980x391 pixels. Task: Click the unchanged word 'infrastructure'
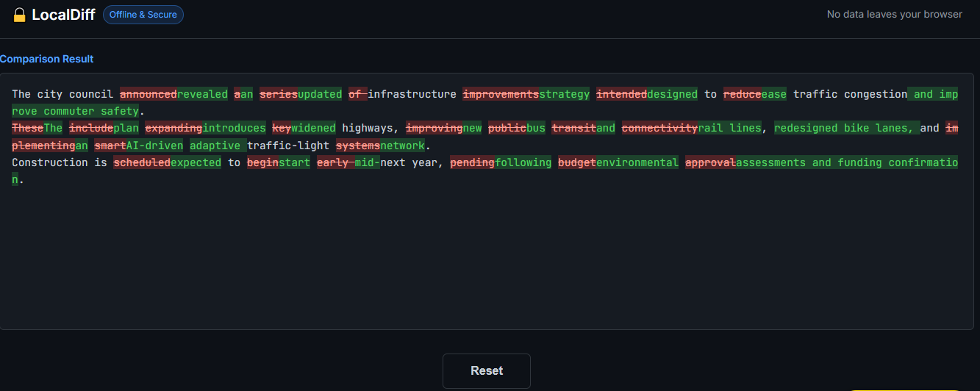(412, 94)
